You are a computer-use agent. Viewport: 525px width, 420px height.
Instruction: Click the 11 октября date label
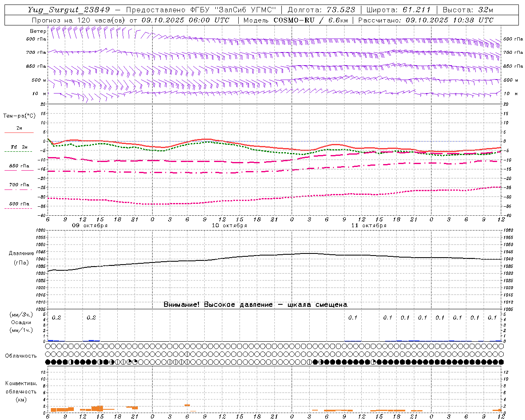(369, 226)
